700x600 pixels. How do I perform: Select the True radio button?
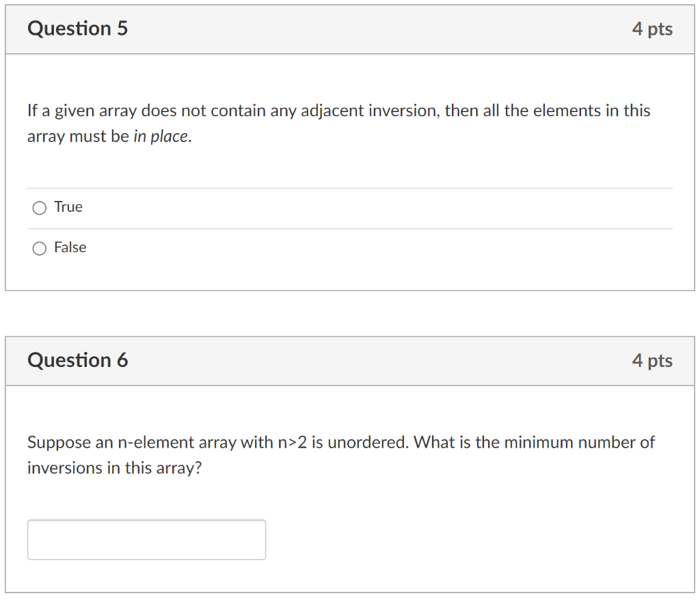[x=40, y=208]
